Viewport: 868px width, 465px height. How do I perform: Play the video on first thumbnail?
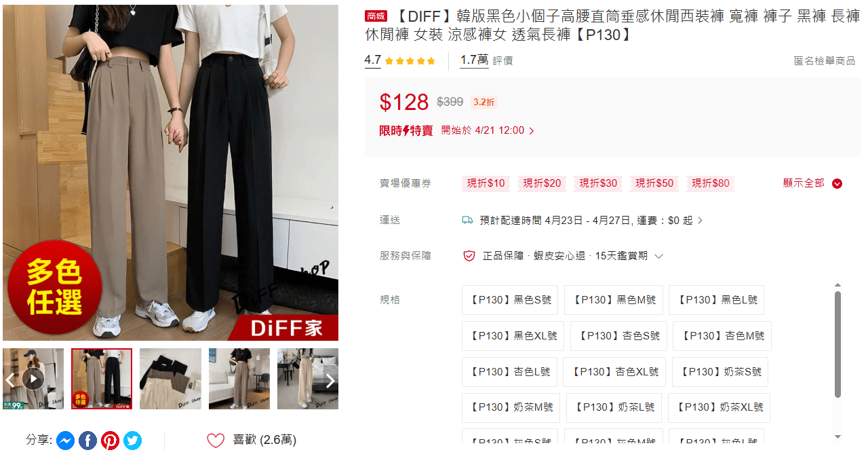[33, 379]
